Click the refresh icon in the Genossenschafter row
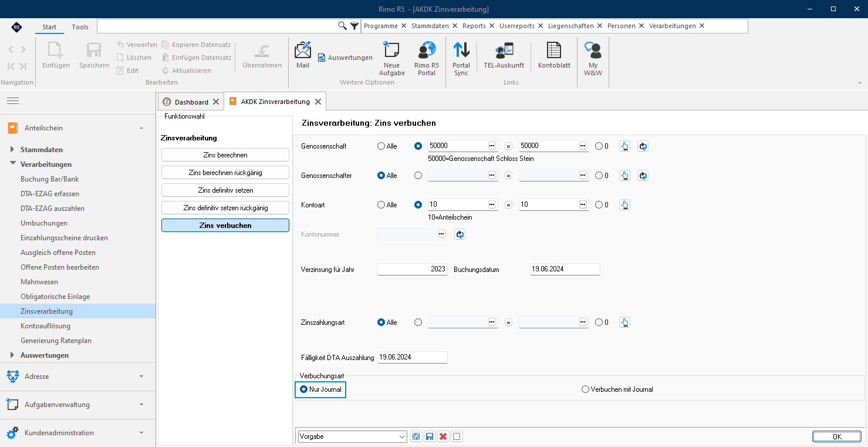This screenshot has width=868, height=447. point(643,176)
